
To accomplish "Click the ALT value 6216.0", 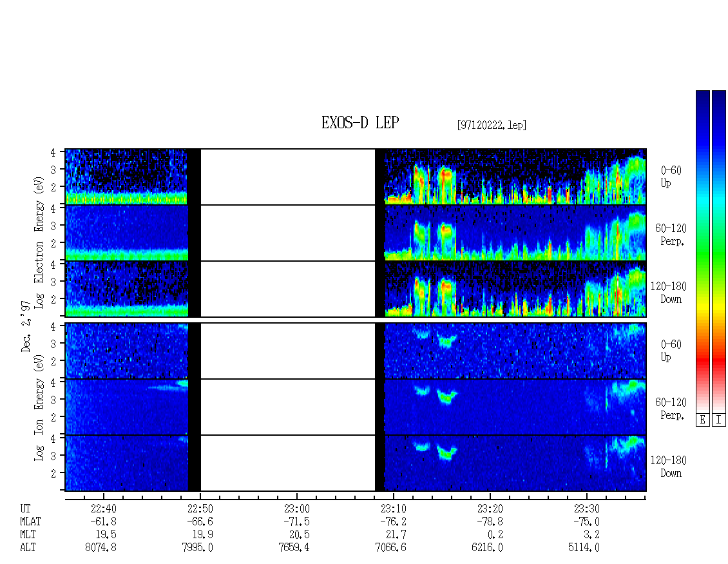I will tap(488, 547).
